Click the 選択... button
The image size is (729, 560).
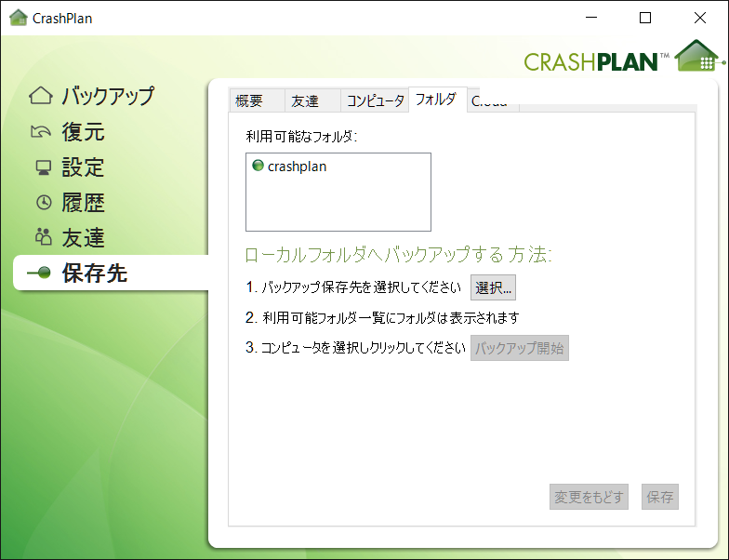pos(493,287)
